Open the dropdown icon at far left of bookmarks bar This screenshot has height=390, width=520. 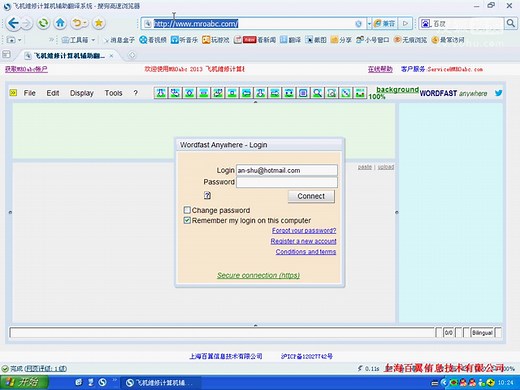[14, 40]
